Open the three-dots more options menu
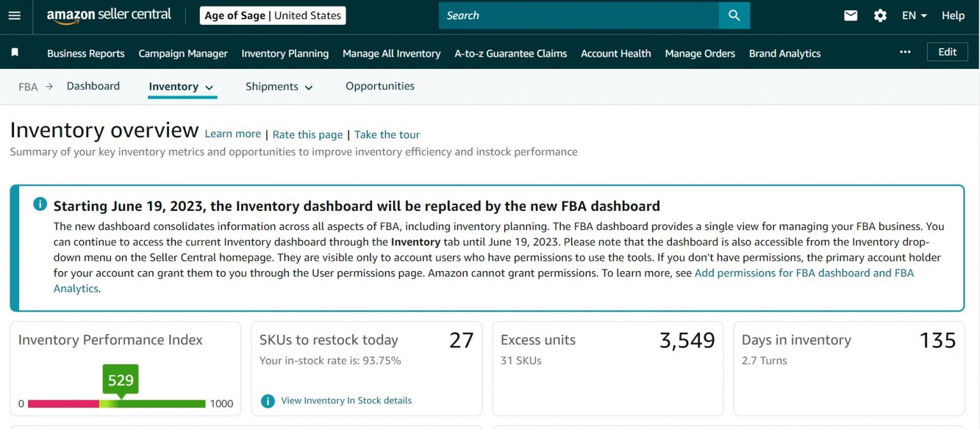This screenshot has height=429, width=980. coord(905,52)
